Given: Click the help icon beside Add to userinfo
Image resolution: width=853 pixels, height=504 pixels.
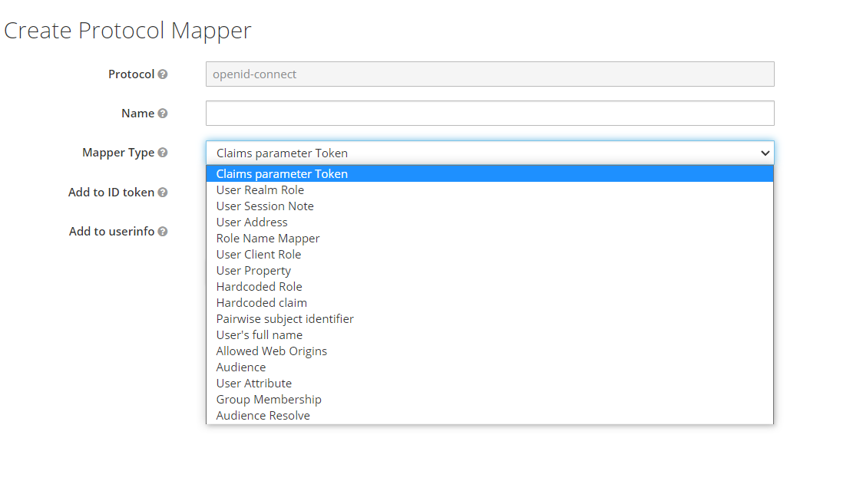Looking at the screenshot, I should pos(163,232).
